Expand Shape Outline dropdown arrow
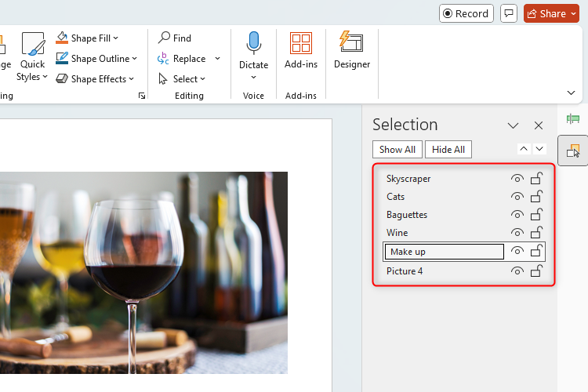 (134, 59)
